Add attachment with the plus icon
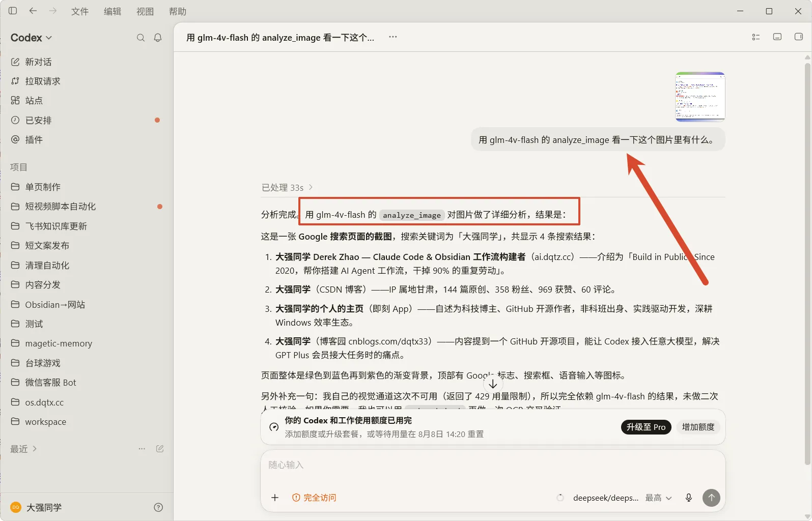The image size is (812, 521). click(x=275, y=498)
